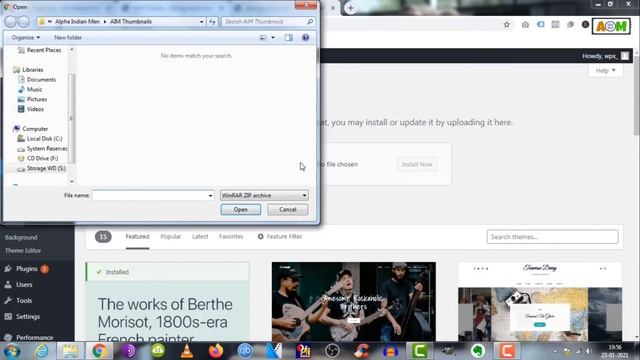Click the change view icon in the dialog toolbar
Screen dimensions: 640x360
coord(263,38)
